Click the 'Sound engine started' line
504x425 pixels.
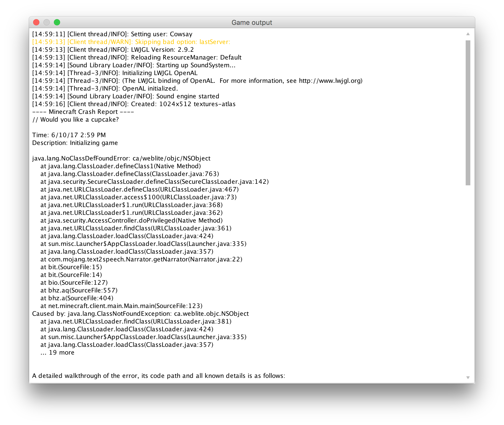click(126, 96)
